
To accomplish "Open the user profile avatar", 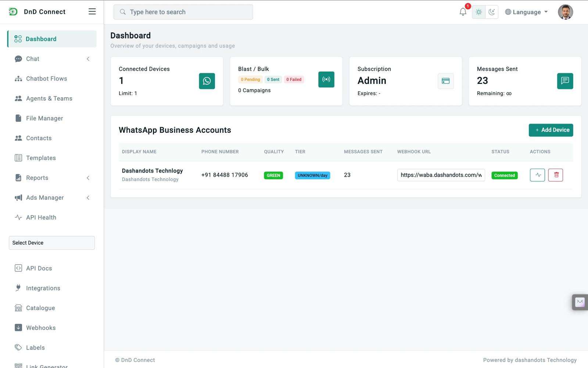I will 565,12.
